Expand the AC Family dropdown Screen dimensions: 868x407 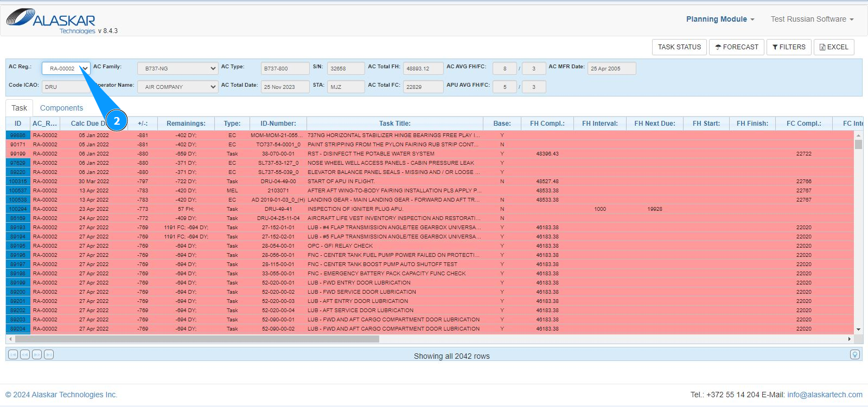[x=178, y=68]
